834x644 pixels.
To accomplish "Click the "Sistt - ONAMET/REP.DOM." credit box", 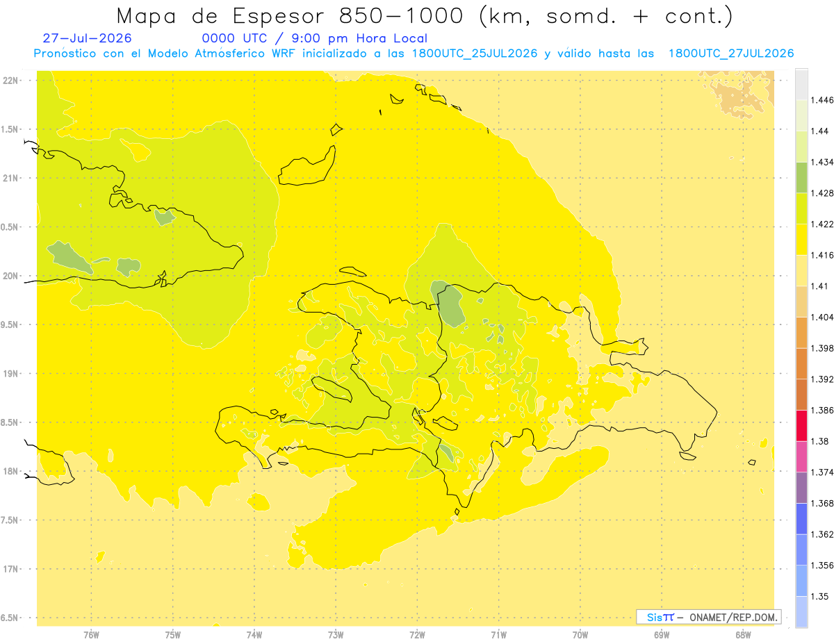I will coord(708,617).
